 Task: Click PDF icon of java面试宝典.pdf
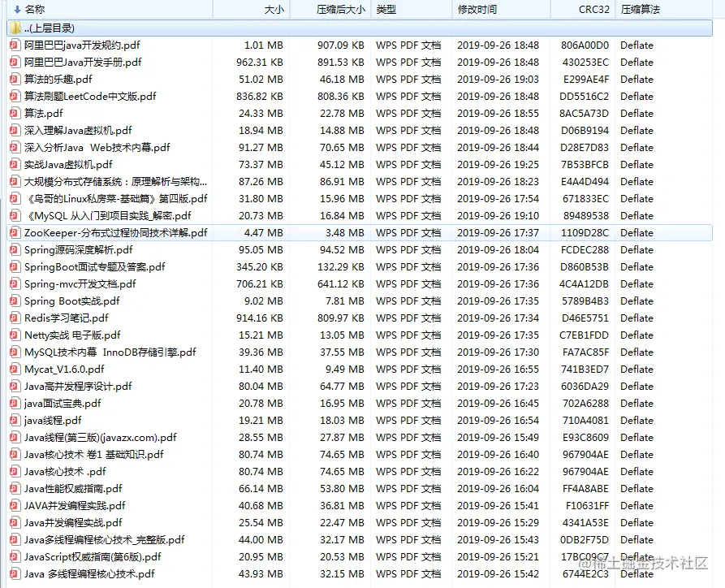pos(15,404)
